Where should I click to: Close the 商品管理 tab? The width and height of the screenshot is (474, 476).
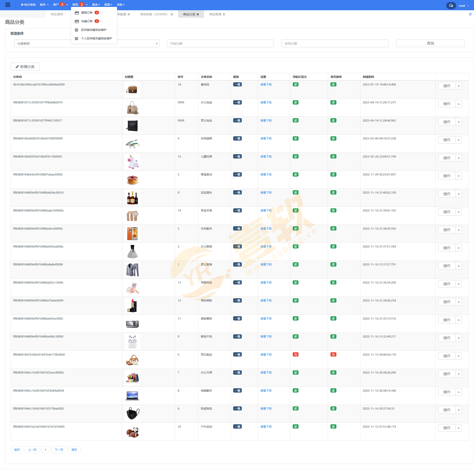click(224, 15)
